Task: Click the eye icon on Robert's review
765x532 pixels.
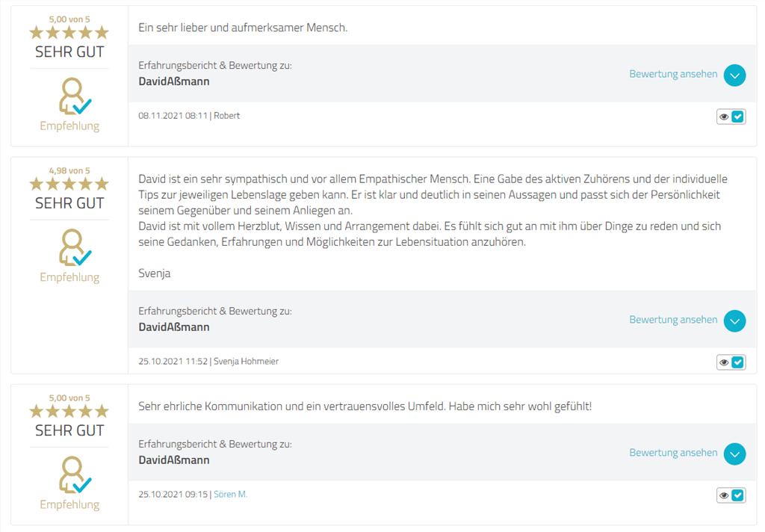Action: [724, 117]
